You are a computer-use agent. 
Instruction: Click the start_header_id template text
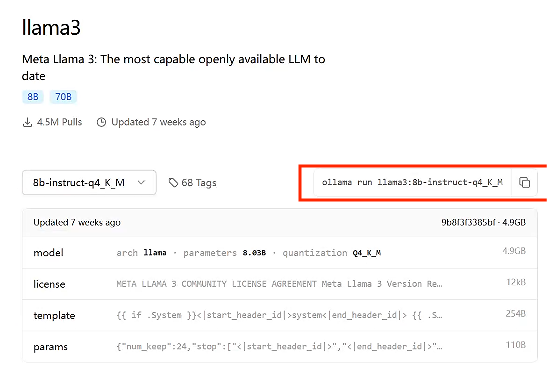click(246, 315)
